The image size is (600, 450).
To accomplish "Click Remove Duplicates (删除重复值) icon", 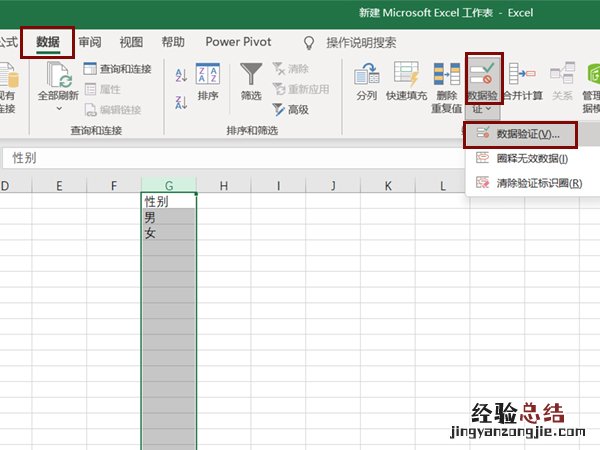I will [x=447, y=75].
